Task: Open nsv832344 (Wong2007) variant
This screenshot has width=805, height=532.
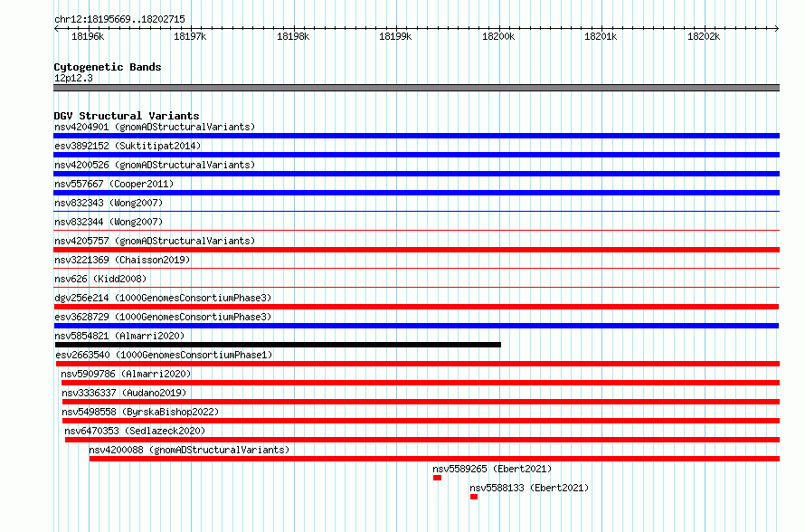Action: pyautogui.click(x=109, y=222)
